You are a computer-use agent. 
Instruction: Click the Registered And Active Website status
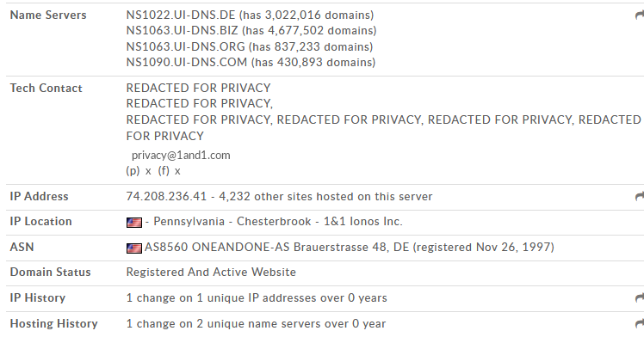tap(211, 273)
